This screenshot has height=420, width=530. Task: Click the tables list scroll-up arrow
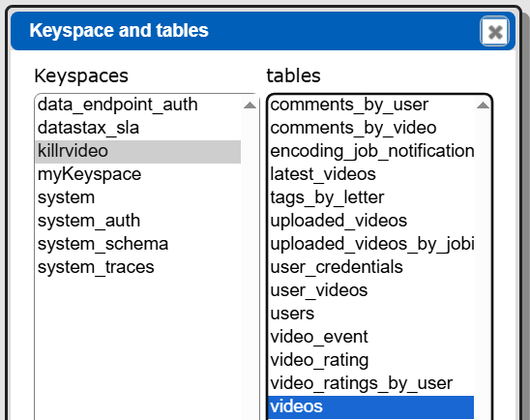483,105
